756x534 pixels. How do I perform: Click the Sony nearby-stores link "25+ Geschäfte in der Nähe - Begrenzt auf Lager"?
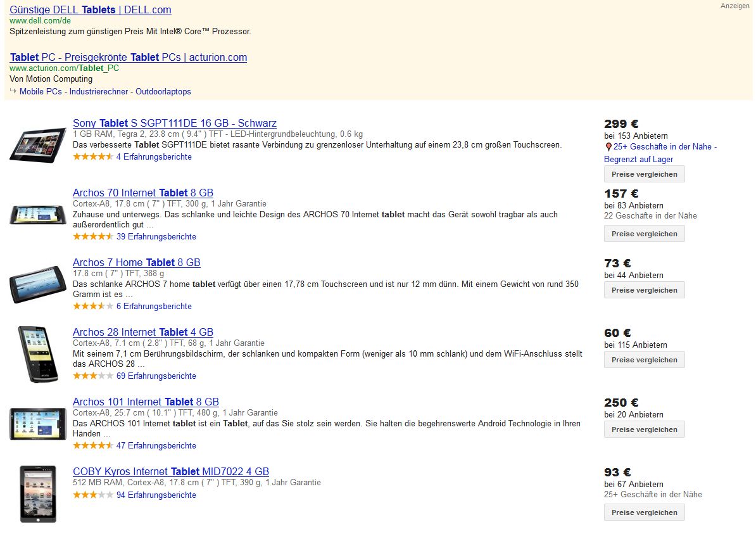(660, 153)
